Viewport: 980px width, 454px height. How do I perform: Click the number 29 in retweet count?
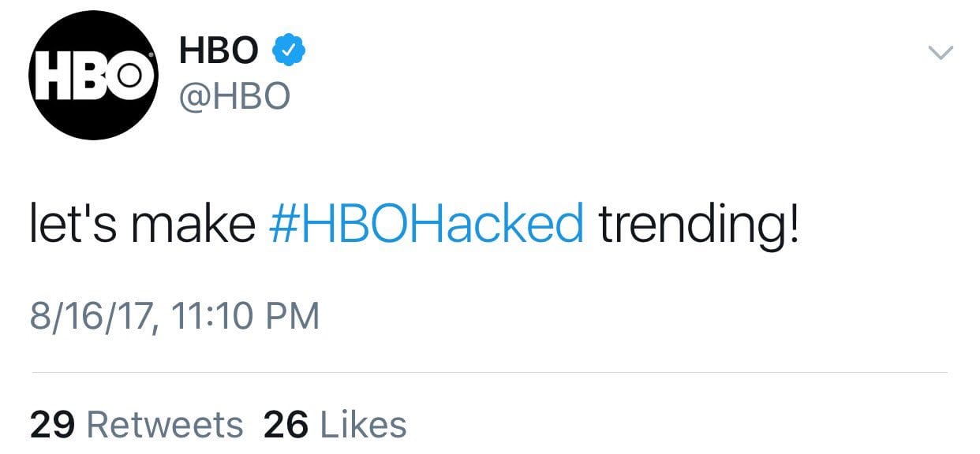coord(53,425)
